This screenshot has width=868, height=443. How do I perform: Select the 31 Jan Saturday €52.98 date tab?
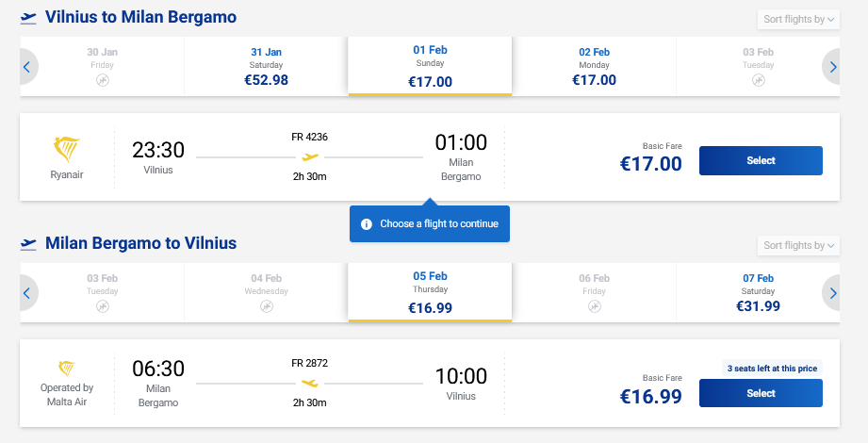266,67
